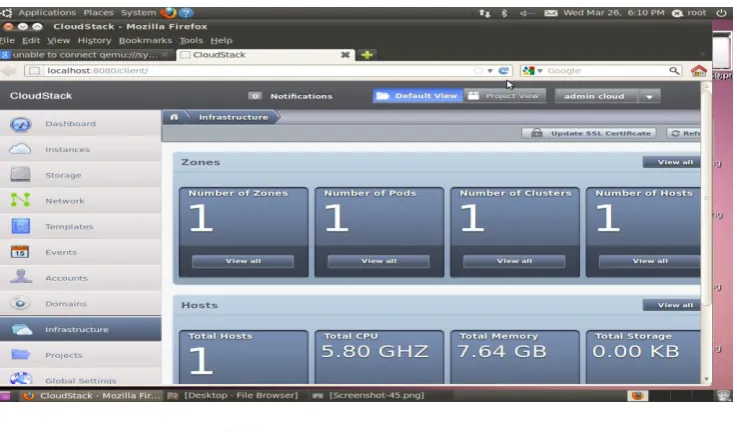Click the Infrastructure icon in sidebar
737x432 pixels.
coord(21,329)
